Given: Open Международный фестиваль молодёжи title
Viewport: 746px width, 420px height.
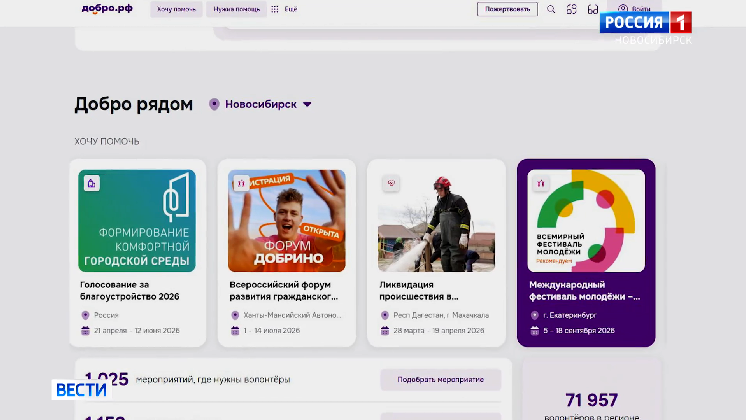Looking at the screenshot, I should pos(585,291).
